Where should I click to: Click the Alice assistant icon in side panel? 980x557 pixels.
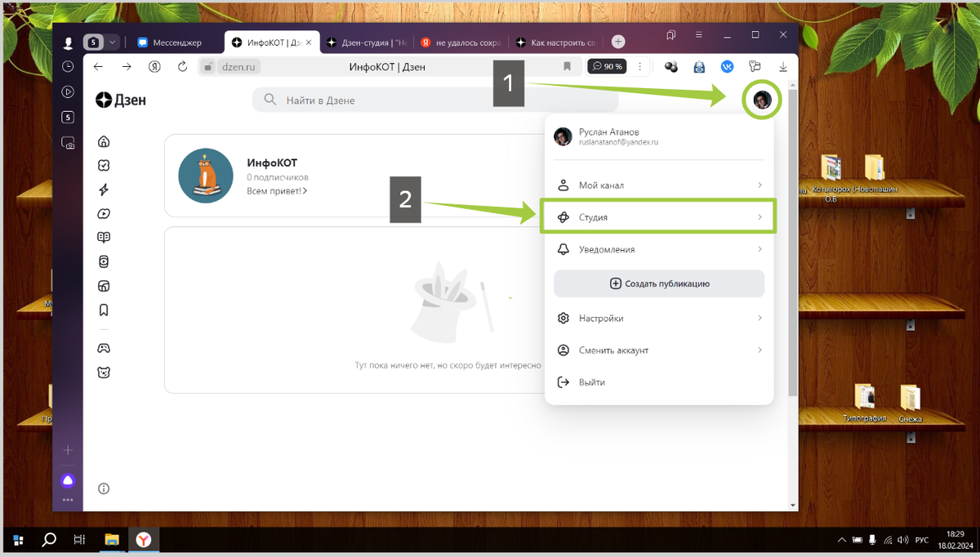pyautogui.click(x=68, y=481)
